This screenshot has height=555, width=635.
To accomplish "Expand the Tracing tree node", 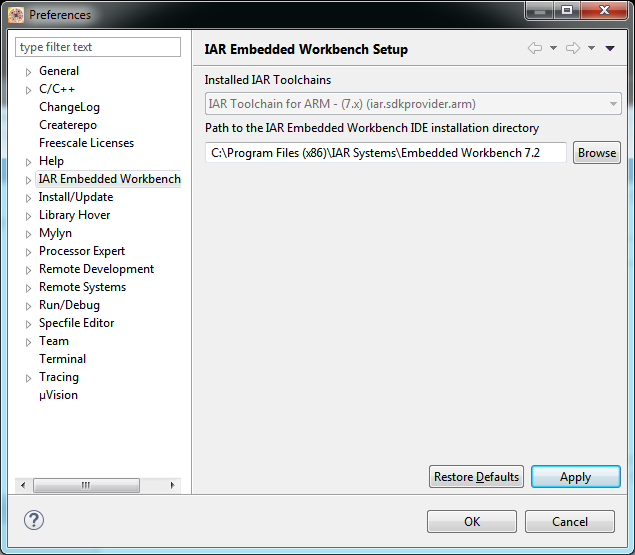I will pyautogui.click(x=28, y=378).
